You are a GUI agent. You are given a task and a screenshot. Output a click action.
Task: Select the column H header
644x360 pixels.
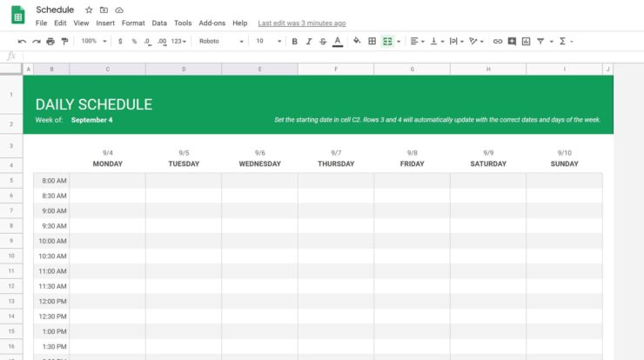(x=488, y=70)
